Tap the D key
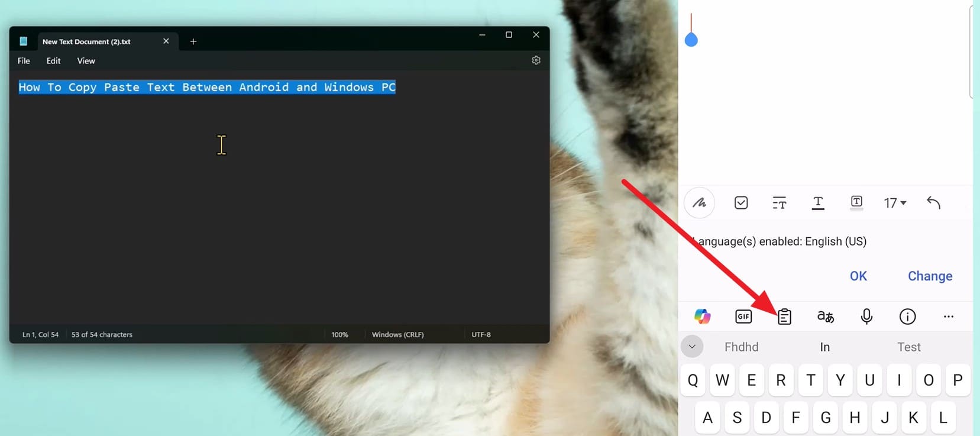This screenshot has width=980, height=436. click(766, 418)
